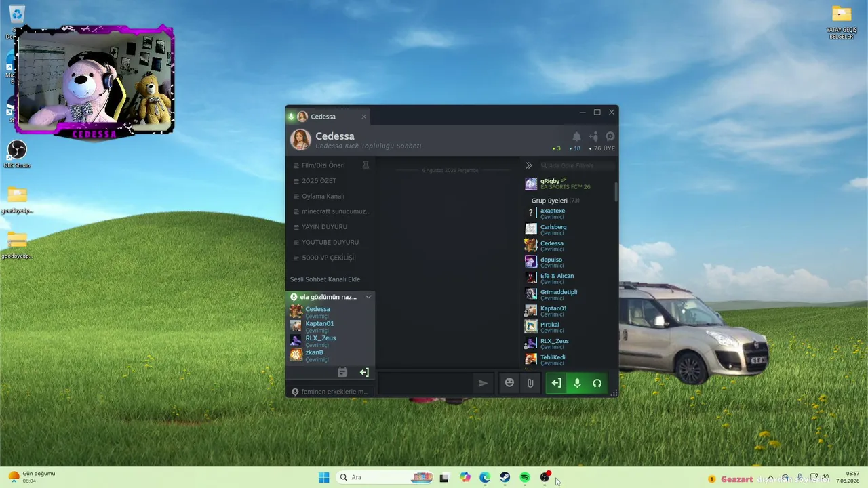Attach a file with the paperclip

[x=530, y=383]
